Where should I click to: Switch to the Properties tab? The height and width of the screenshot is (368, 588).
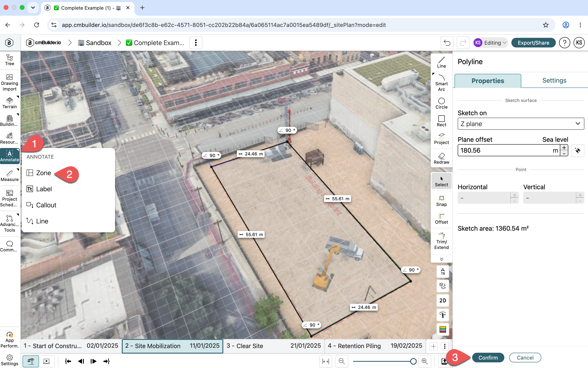[x=488, y=81]
